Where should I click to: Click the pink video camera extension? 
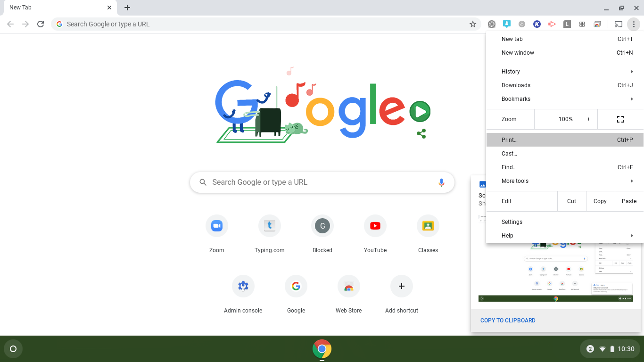(552, 24)
